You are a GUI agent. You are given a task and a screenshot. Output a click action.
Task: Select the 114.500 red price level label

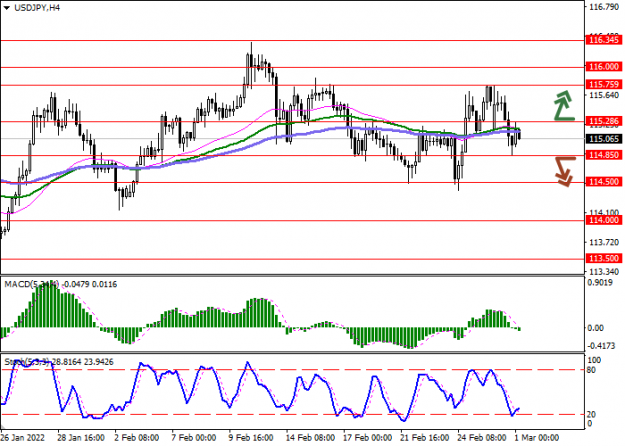(x=604, y=182)
